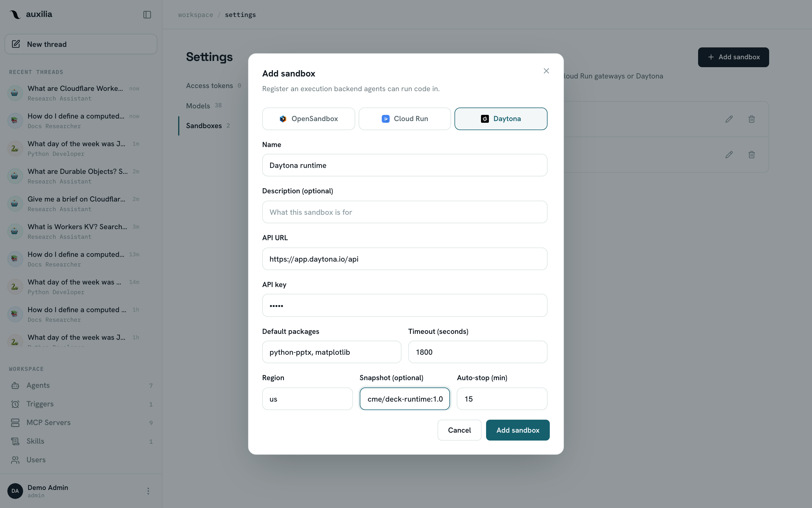The image size is (812, 508).
Task: Click the DA user avatar
Action: 15,491
